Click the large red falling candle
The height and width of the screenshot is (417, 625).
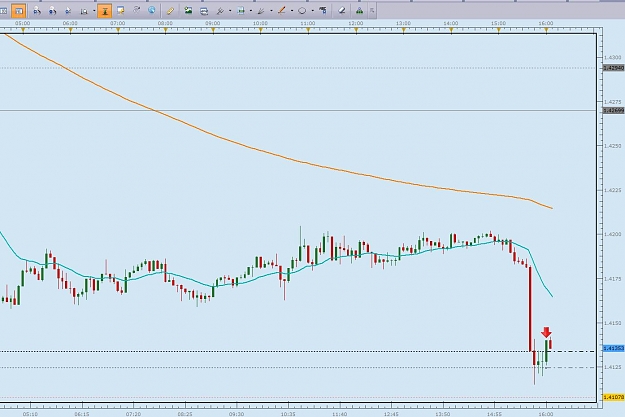pyautogui.click(x=530, y=309)
